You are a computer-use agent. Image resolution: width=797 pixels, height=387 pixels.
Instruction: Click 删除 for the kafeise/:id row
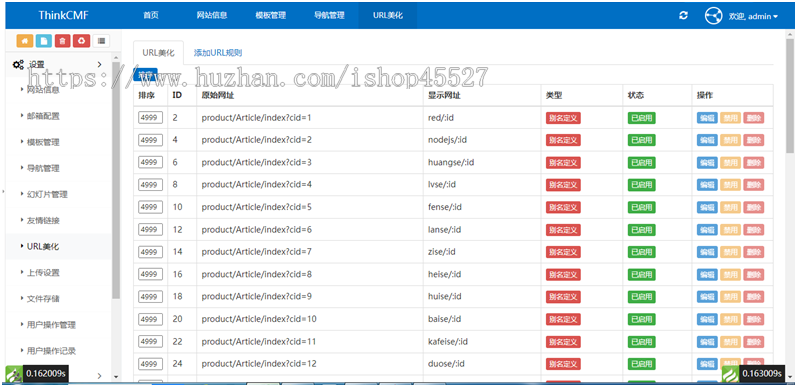(753, 342)
